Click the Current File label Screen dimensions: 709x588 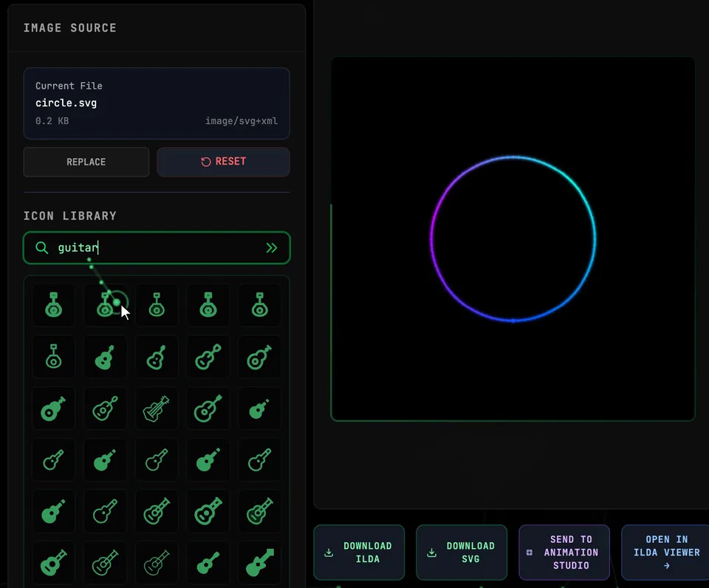click(x=69, y=86)
